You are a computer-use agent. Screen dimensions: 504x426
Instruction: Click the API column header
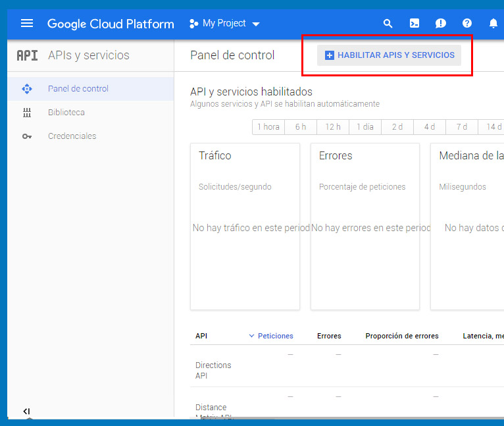click(x=201, y=336)
